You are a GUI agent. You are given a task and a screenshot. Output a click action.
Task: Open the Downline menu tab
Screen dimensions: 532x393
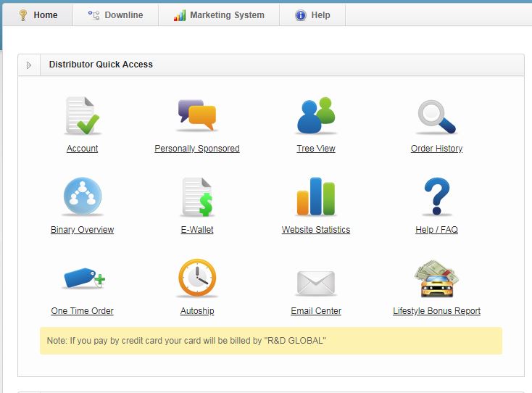(116, 15)
